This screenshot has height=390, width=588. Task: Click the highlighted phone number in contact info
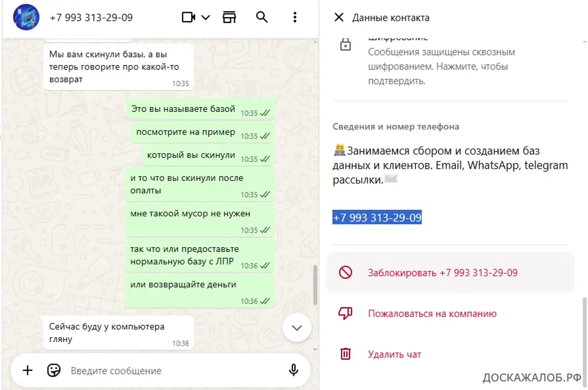pyautogui.click(x=377, y=217)
